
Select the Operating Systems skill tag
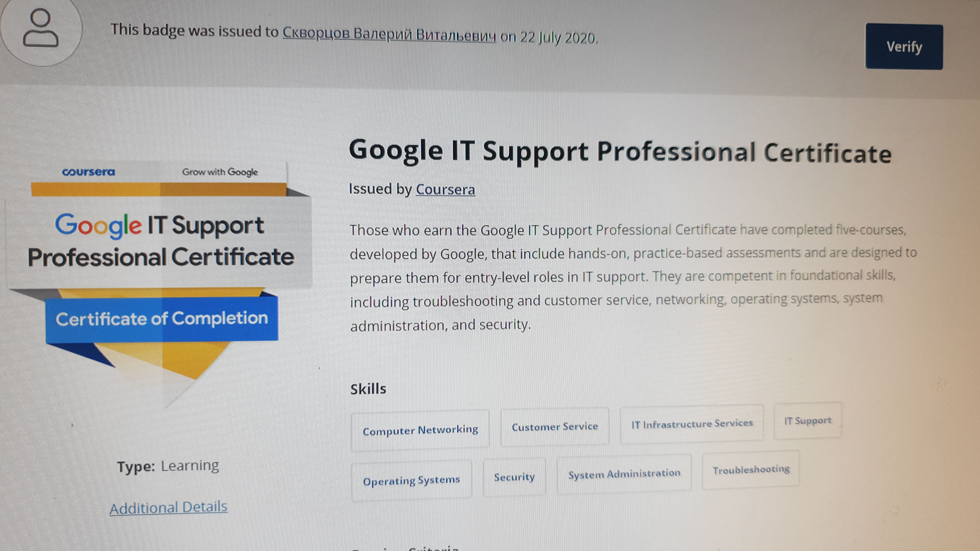click(411, 480)
